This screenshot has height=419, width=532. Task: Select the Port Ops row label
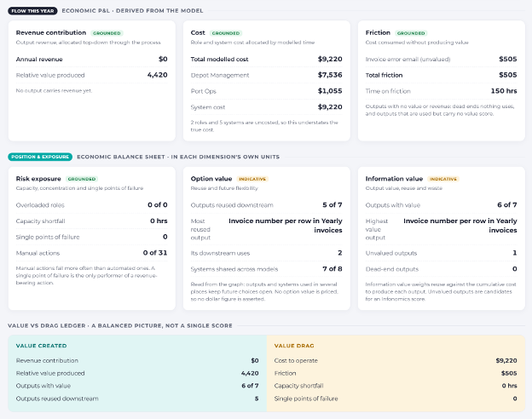tap(203, 91)
